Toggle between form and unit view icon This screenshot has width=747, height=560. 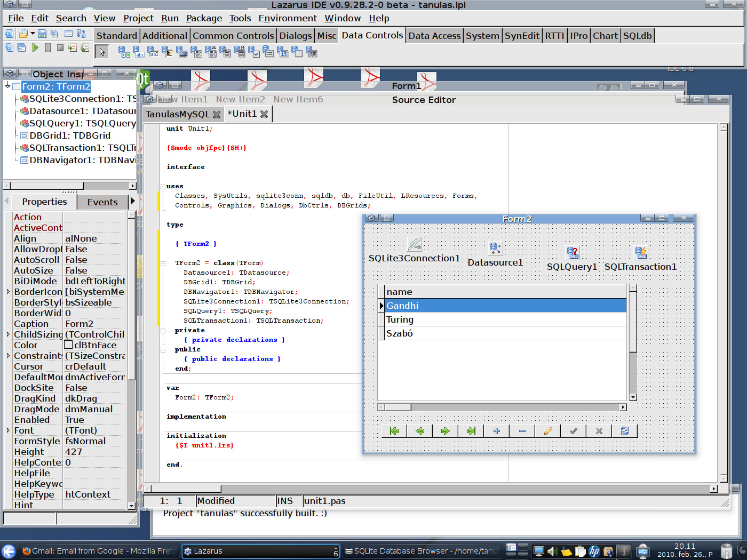(81, 34)
